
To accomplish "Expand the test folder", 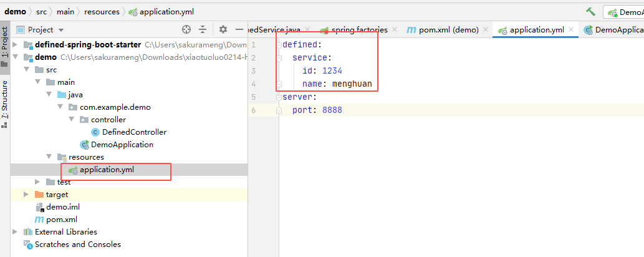I will (x=38, y=182).
